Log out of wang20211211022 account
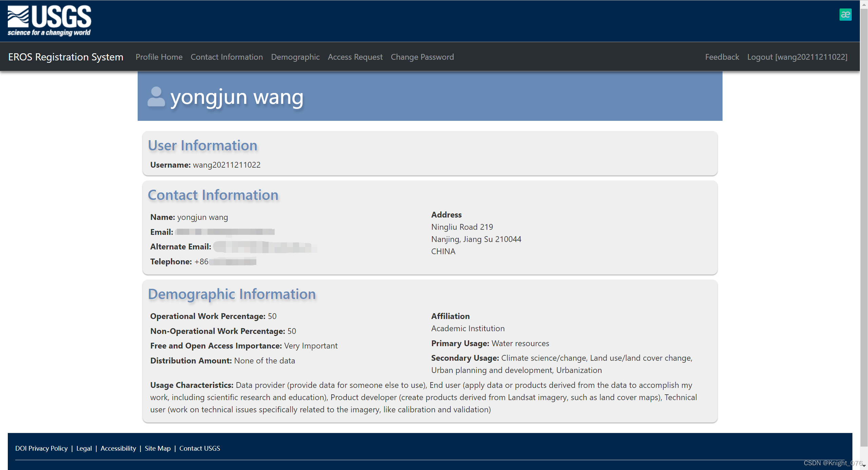 [797, 57]
